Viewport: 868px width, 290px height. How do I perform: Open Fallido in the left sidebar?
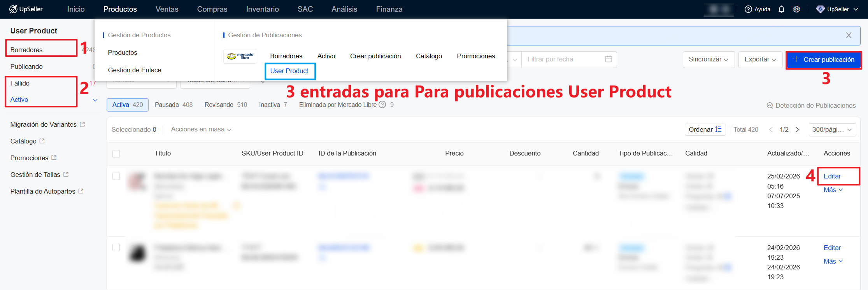click(x=20, y=83)
